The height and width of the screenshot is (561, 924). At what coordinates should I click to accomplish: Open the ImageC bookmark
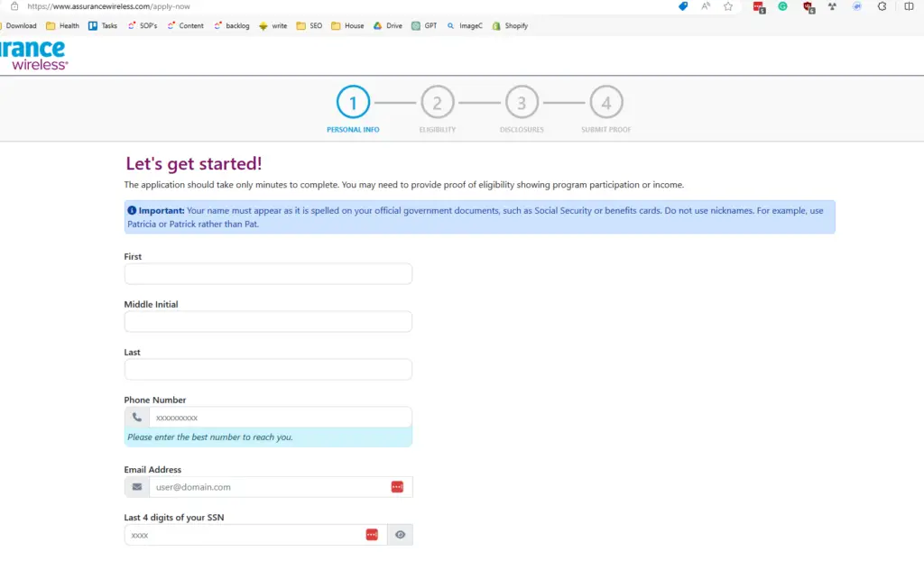(x=465, y=26)
